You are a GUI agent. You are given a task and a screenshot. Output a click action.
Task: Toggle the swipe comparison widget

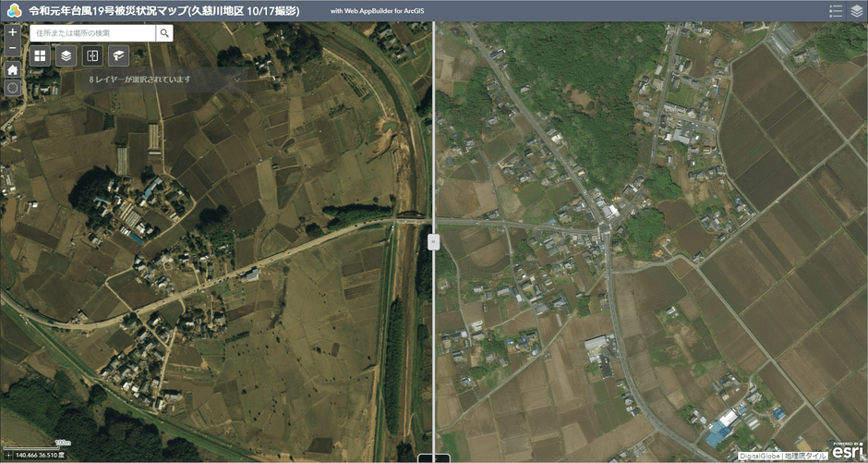tap(91, 56)
